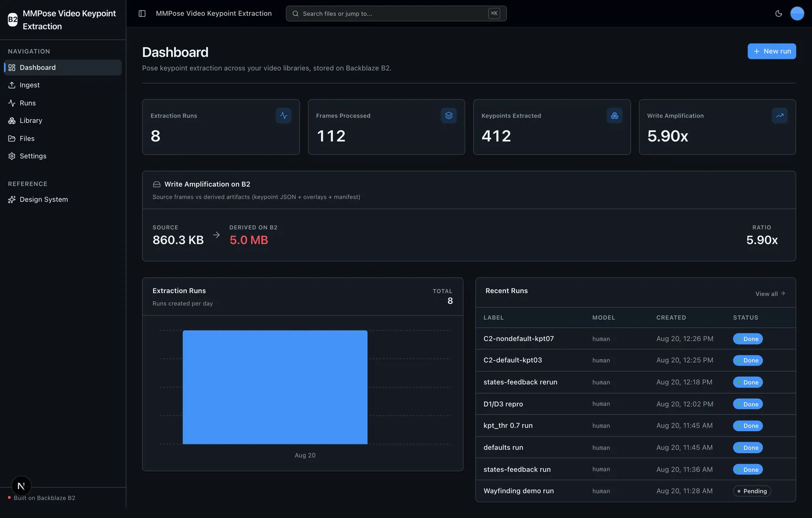Viewport: 812px width, 518px height.
Task: Click the ⌘K shortcut badge
Action: 494,14
